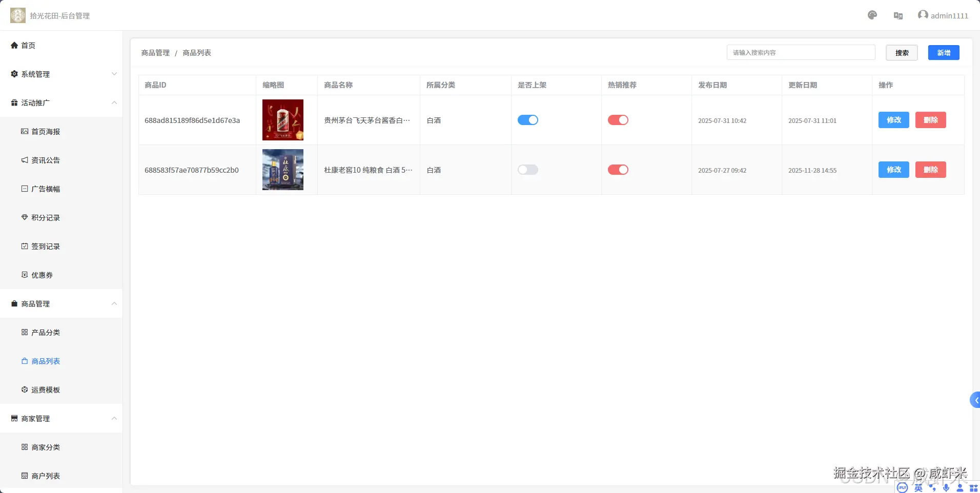
Task: Open the theme palette icon in top bar
Action: click(x=872, y=15)
